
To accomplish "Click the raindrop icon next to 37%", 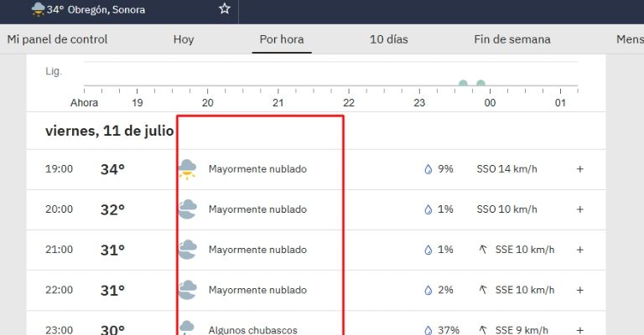I will click(428, 330).
